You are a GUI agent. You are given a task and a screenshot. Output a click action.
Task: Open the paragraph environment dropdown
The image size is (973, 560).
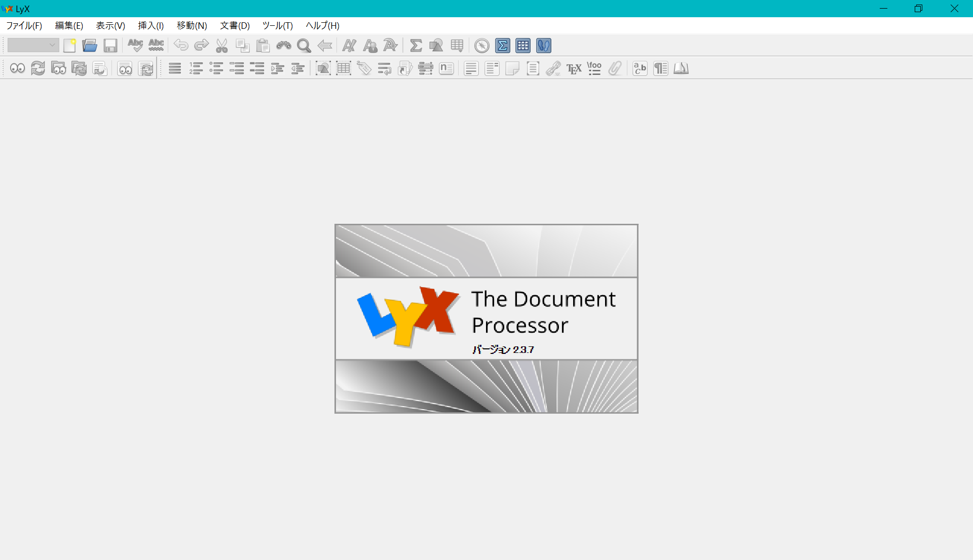(x=33, y=46)
